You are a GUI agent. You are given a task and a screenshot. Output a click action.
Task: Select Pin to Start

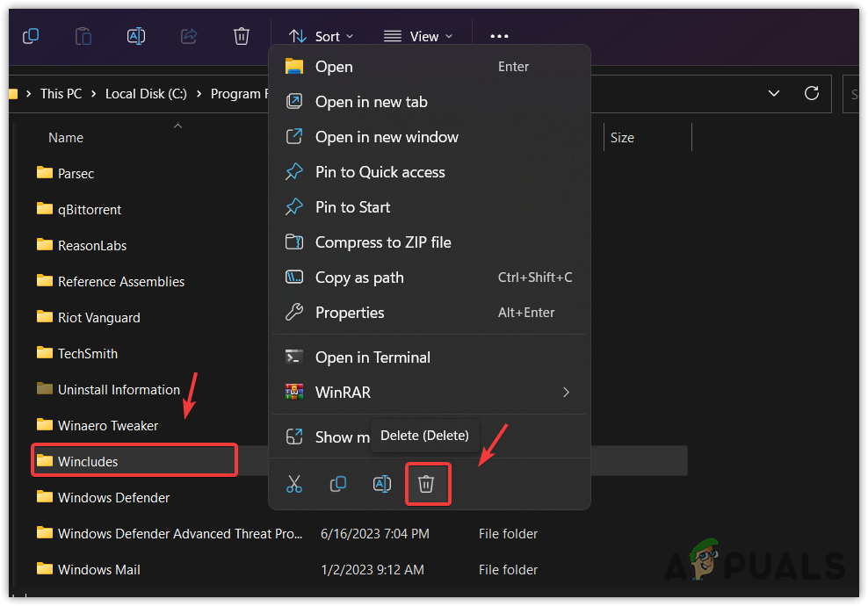[429, 207]
